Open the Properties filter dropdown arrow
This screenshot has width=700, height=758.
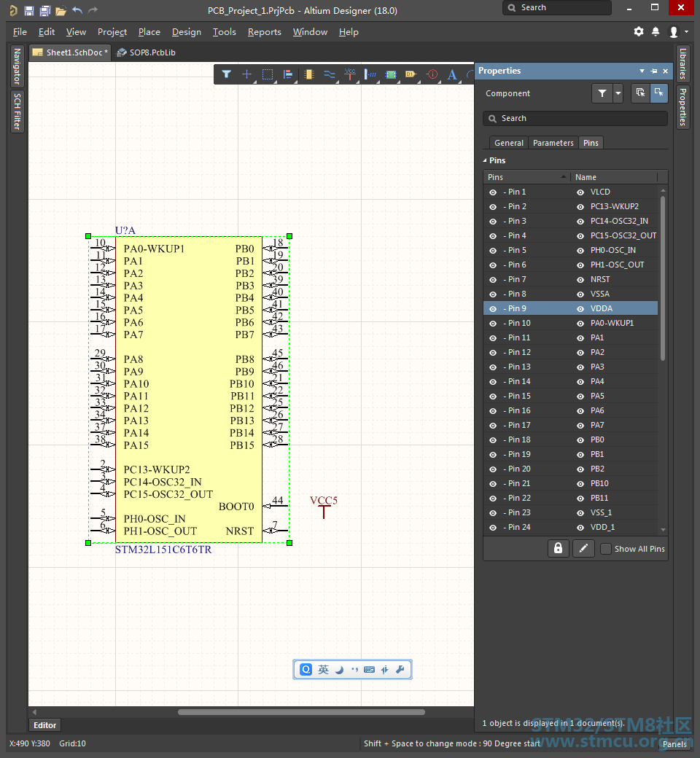tap(618, 93)
